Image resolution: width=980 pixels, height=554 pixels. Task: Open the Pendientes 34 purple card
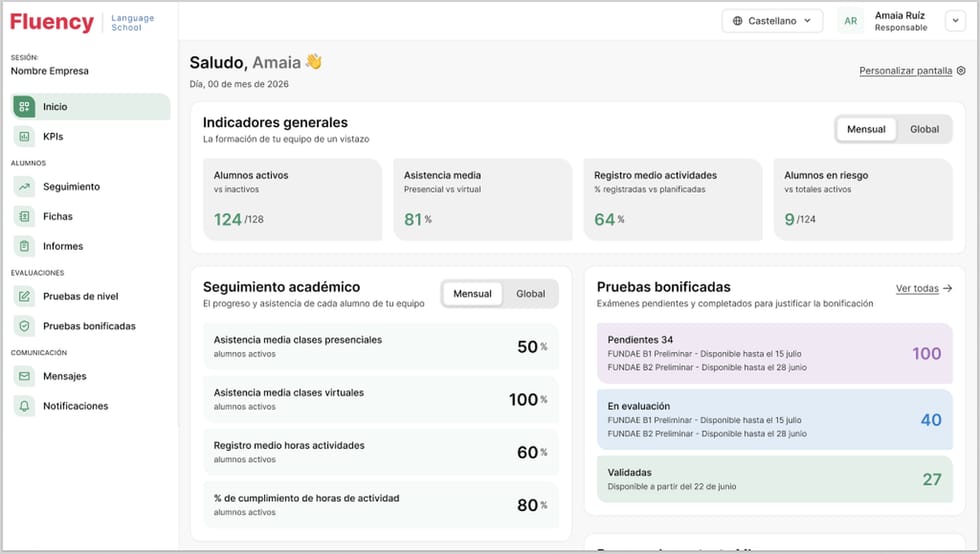pos(774,353)
